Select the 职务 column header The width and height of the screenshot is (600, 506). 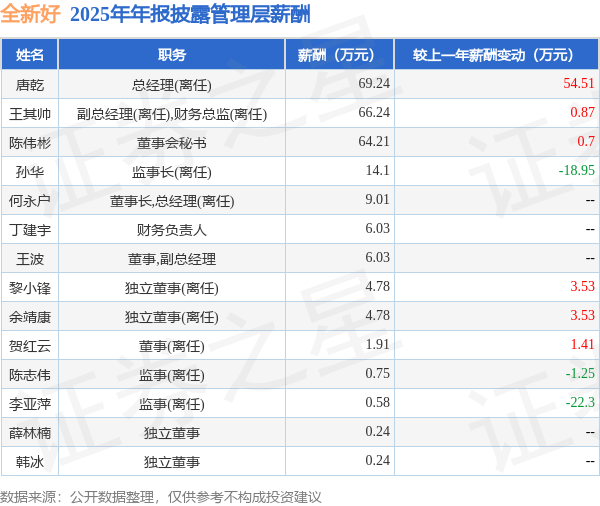pos(172,54)
